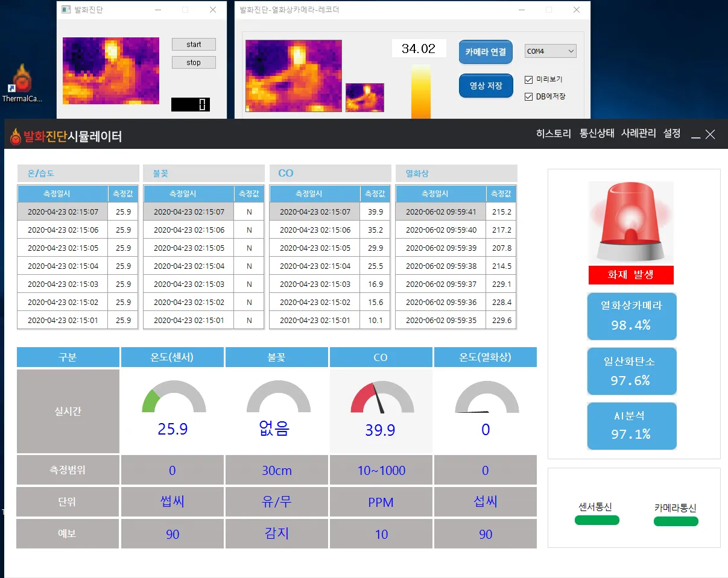The image size is (728, 578).
Task: Select the 불꽃 table header
Action: pos(204,174)
